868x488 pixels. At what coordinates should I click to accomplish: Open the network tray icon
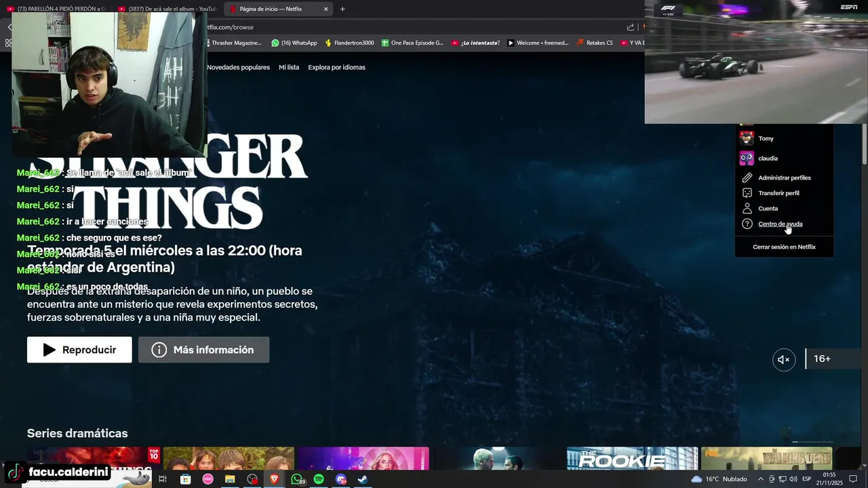(783, 479)
